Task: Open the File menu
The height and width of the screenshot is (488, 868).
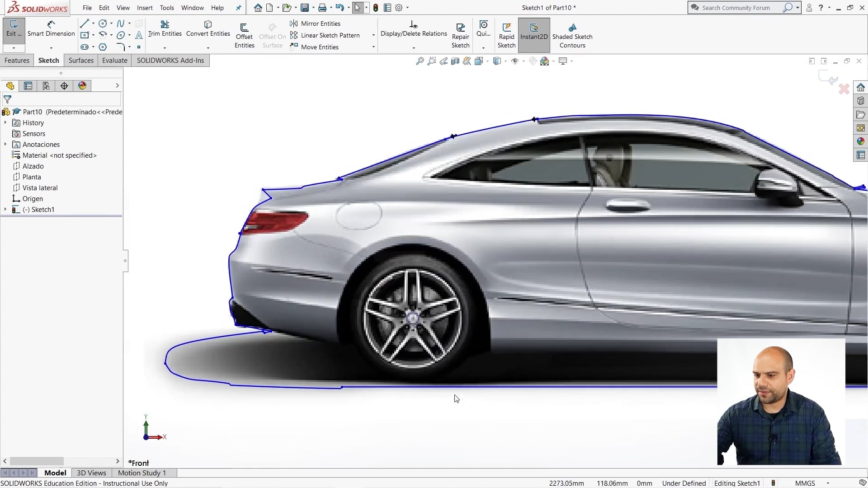Action: [87, 8]
